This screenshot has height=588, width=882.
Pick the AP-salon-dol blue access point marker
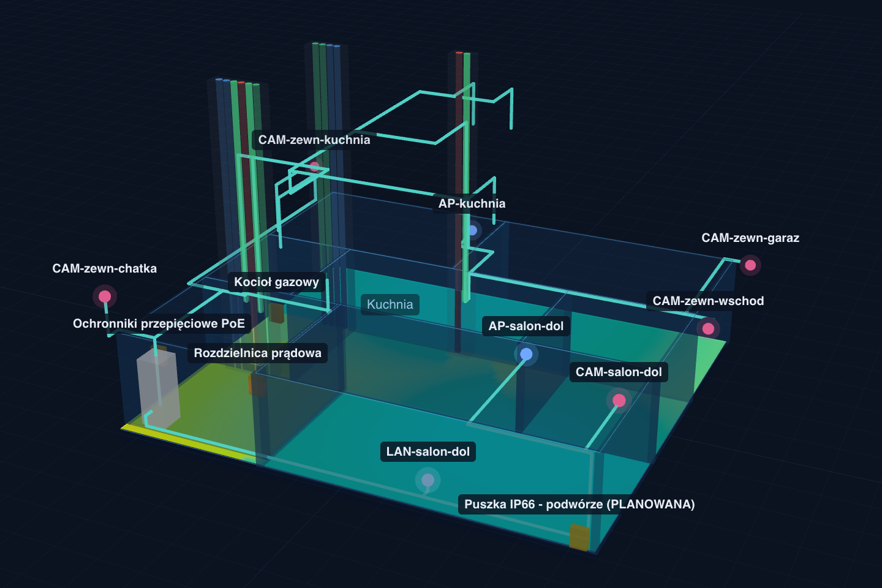(526, 354)
